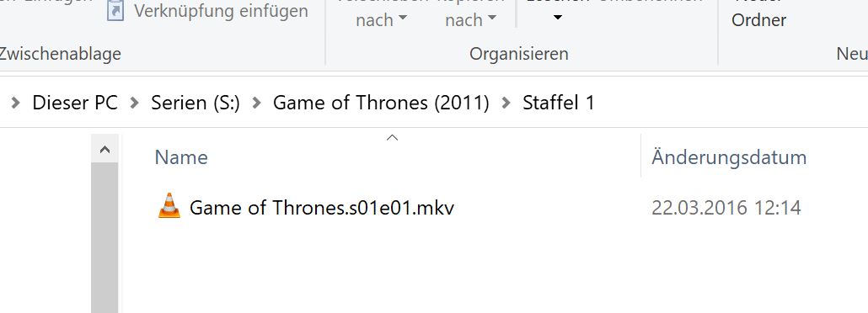Click the VLC cone icon of the mkv file
The image size is (868, 313).
[x=169, y=205]
